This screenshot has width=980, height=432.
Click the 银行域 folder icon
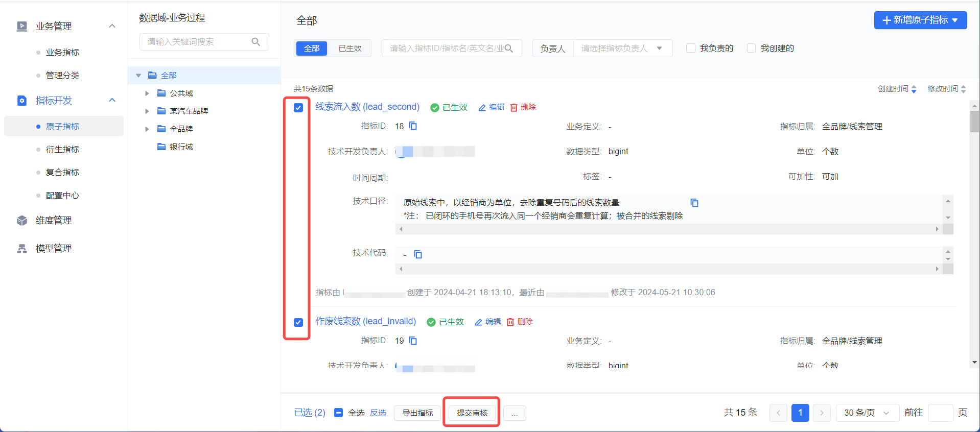(x=161, y=147)
